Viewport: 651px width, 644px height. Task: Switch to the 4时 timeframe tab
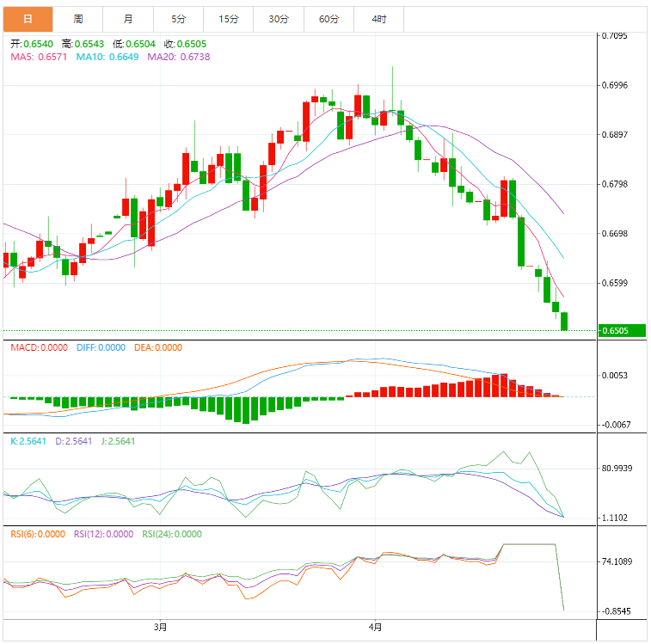pos(379,18)
